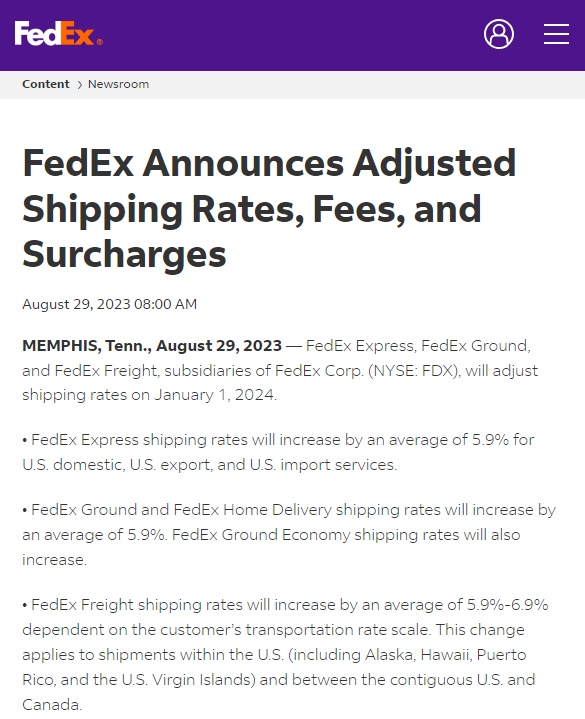
Task: Click the FedEx Announces Adjusted Shipping Rates headline
Action: pos(270,208)
